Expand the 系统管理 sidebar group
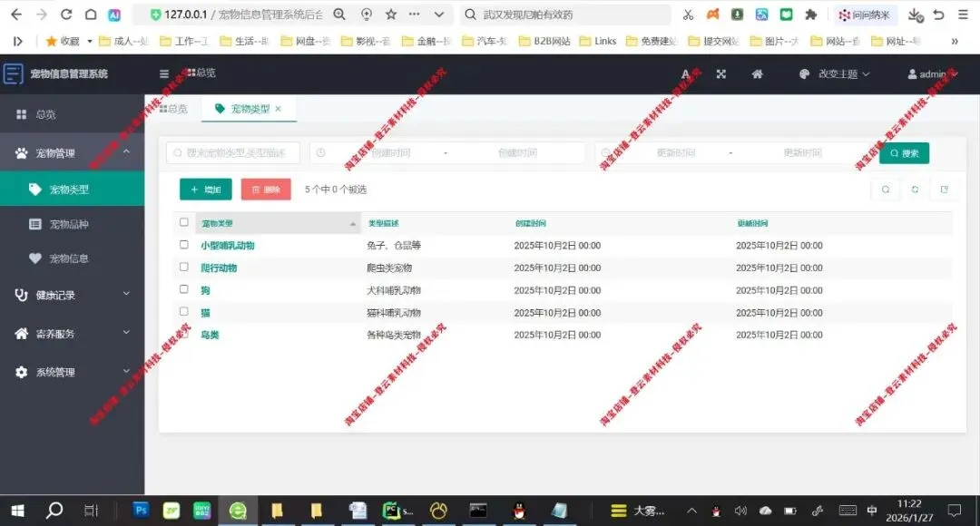This screenshot has width=980, height=526. point(72,372)
